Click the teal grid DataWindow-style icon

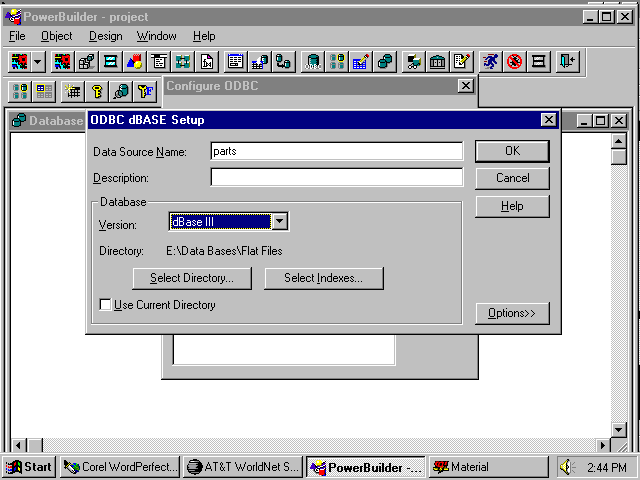click(x=183, y=62)
